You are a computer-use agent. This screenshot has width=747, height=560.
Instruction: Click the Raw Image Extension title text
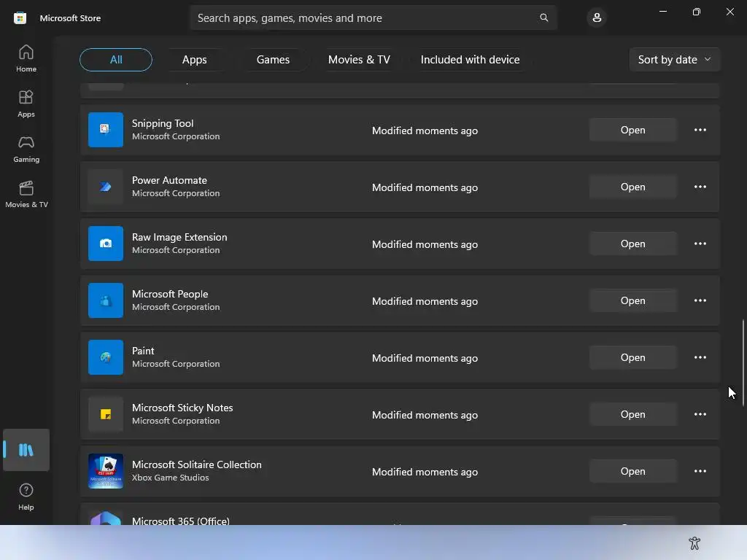179,237
